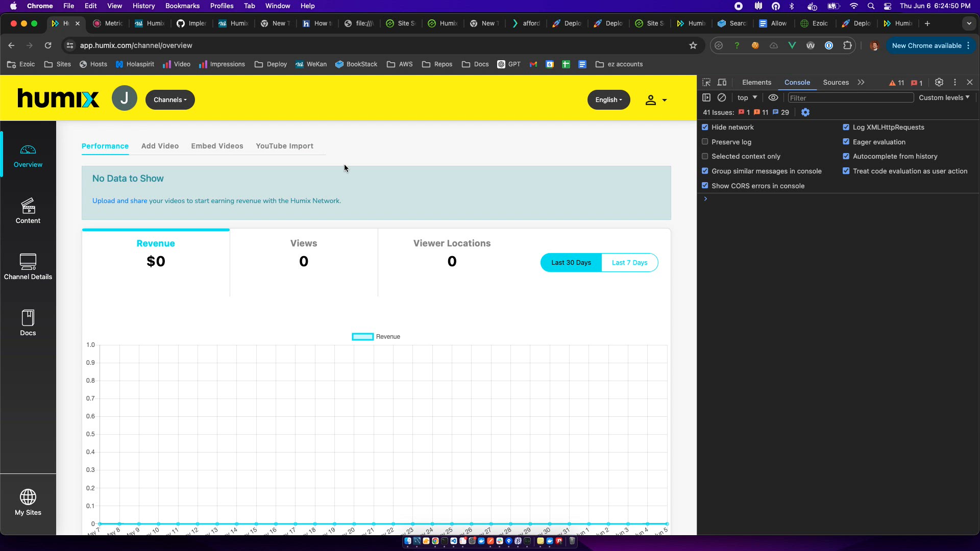Click the Channel Details monitor icon

point(28,262)
